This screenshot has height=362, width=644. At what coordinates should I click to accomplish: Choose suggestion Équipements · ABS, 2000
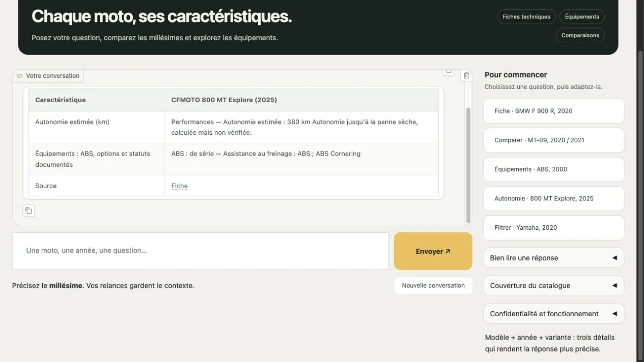pyautogui.click(x=554, y=169)
